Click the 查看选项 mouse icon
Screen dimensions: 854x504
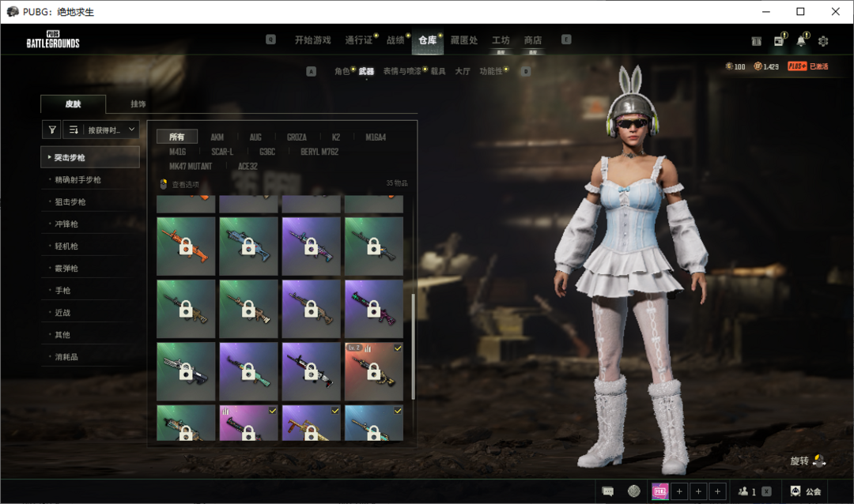pyautogui.click(x=164, y=184)
